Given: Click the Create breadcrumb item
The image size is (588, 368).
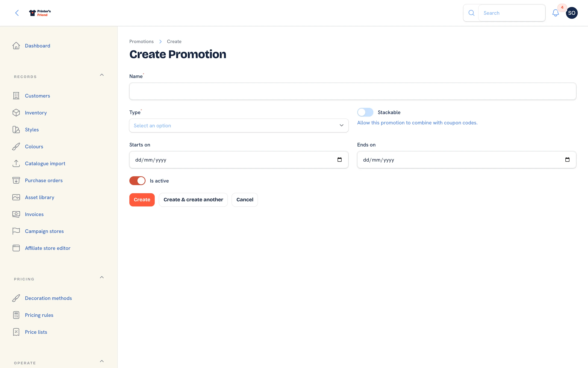Looking at the screenshot, I should coord(174,41).
